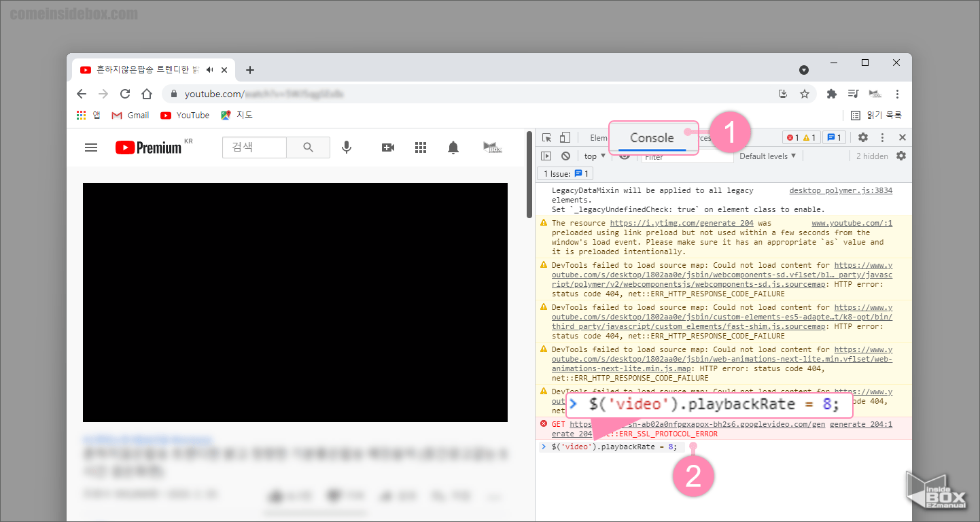980x522 pixels.
Task: Start a YouTube voice search with the microphone
Action: [x=347, y=147]
